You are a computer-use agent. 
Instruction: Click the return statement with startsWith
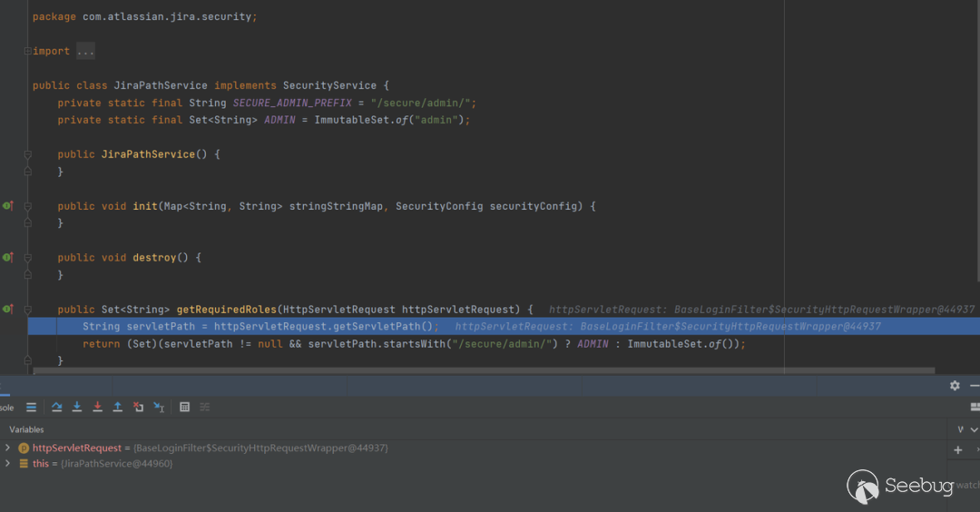pos(414,344)
